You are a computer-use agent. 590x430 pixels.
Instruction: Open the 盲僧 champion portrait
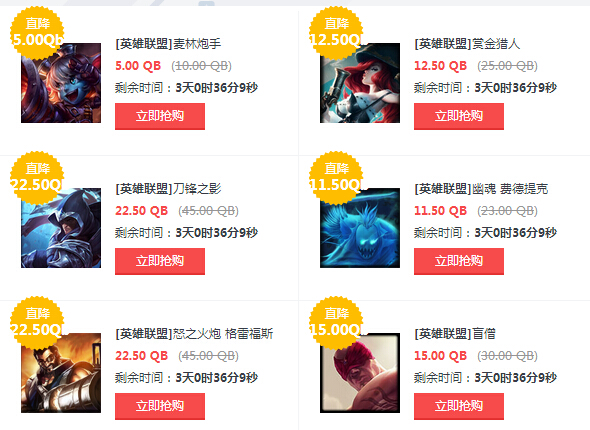[360, 373]
